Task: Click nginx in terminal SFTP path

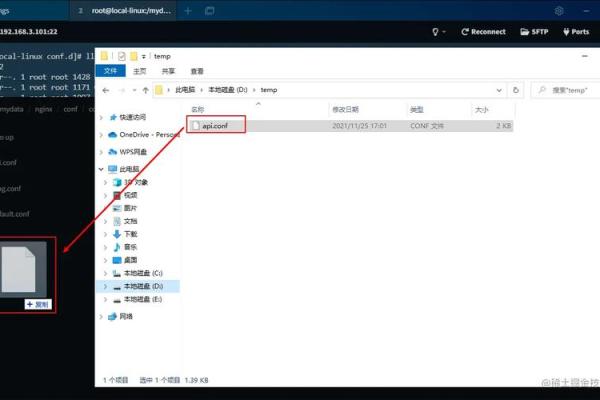Action: [x=43, y=109]
